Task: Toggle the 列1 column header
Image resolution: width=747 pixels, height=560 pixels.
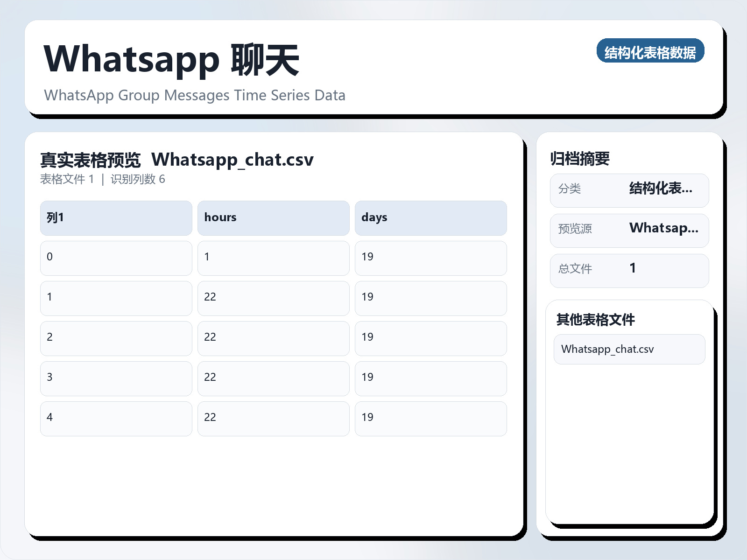Action: (115, 217)
